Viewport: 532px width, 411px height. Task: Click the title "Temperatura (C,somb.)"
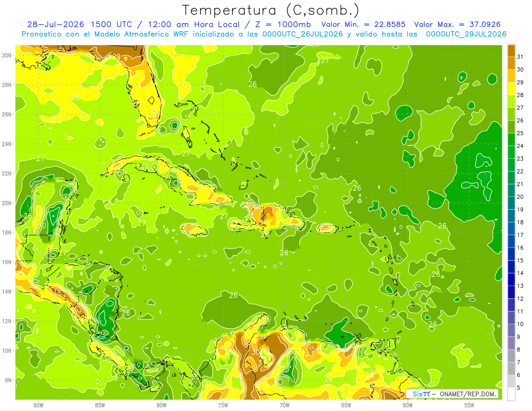[x=270, y=10]
